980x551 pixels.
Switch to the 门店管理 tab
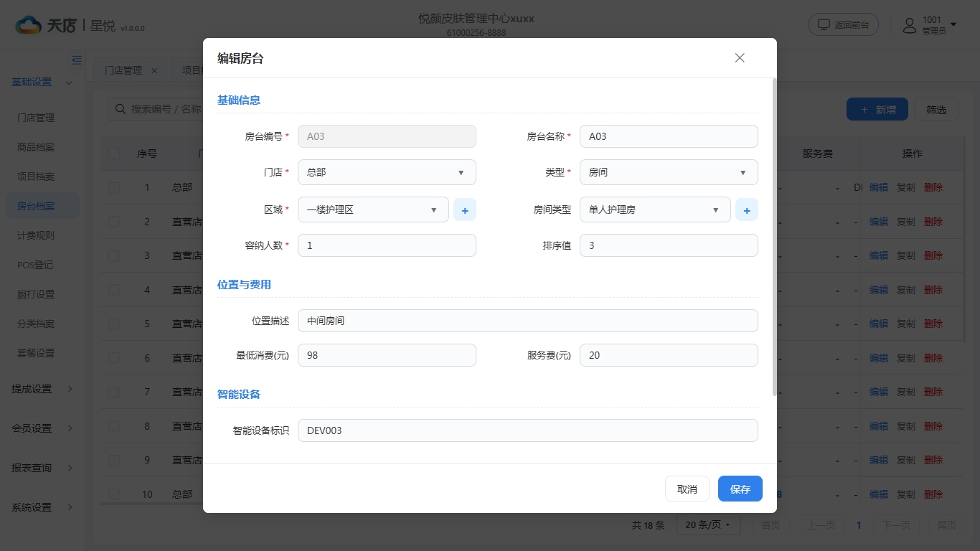point(123,70)
